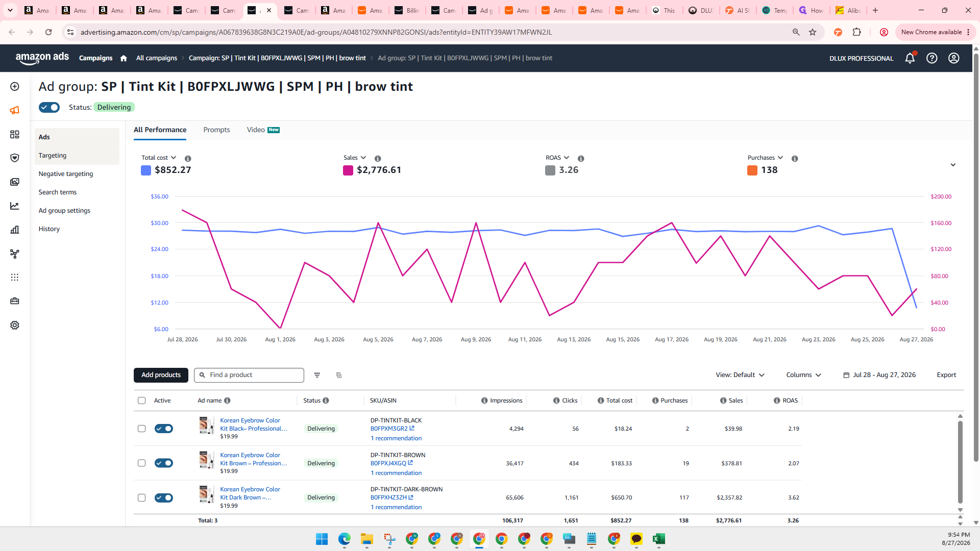980x551 pixels.
Task: Switch to the Prompts tab
Action: (x=216, y=130)
